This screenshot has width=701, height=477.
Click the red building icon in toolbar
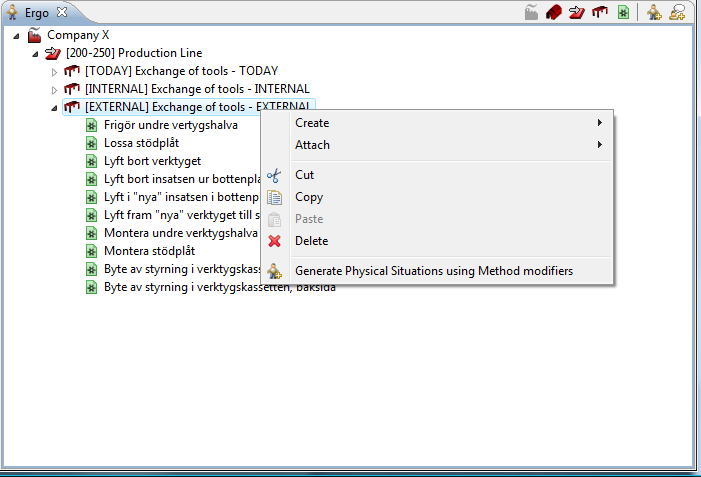coord(554,12)
